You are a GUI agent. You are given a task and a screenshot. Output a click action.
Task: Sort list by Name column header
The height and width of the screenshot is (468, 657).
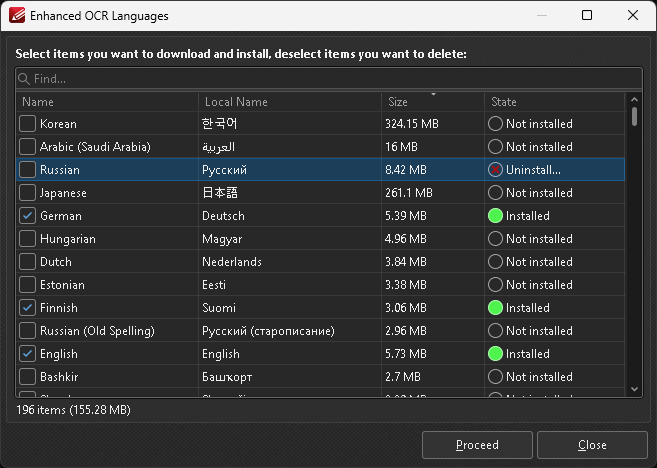(107, 102)
